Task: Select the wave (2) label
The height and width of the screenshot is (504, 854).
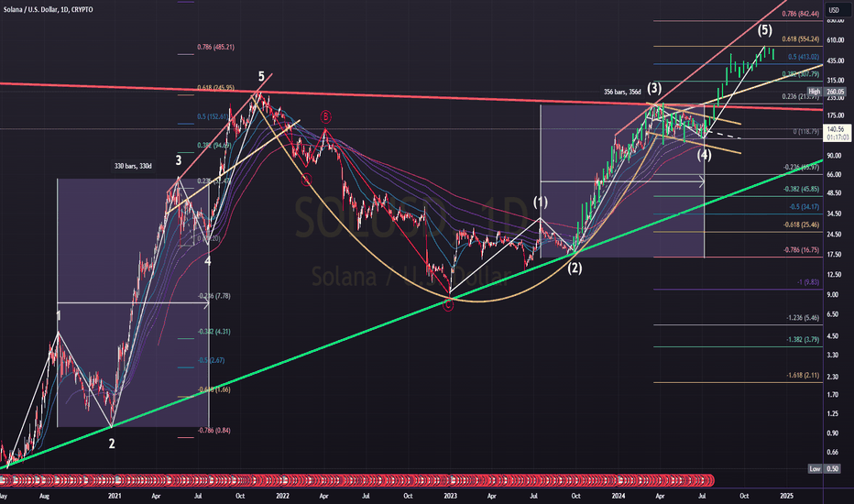Action: click(575, 268)
